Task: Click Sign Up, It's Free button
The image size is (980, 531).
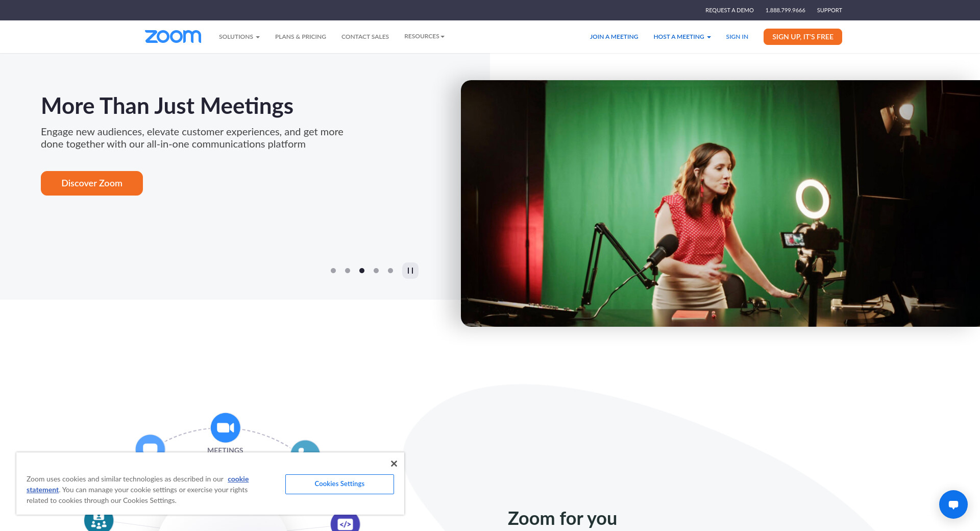Action: pos(802,37)
